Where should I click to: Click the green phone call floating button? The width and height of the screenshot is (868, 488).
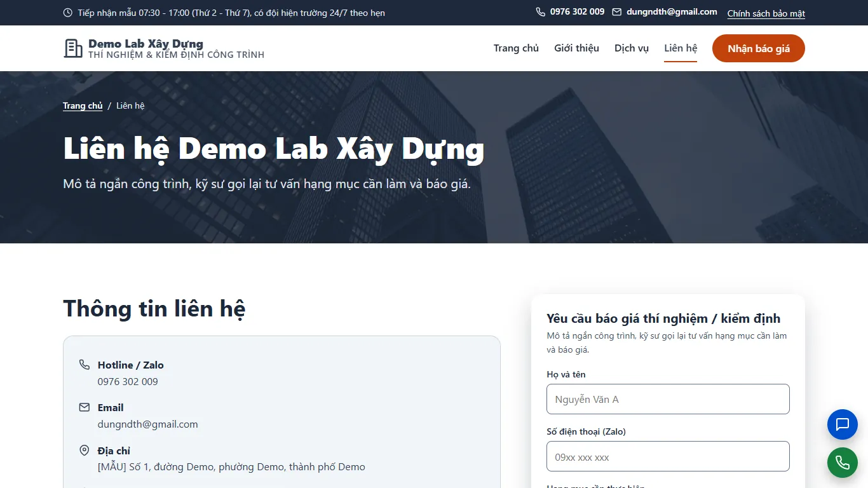(x=843, y=463)
